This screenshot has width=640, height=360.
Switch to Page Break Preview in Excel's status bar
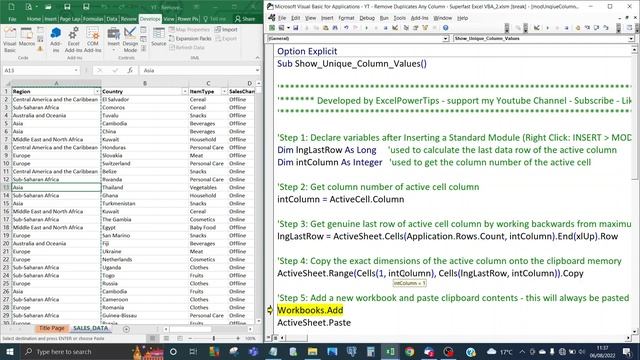(180, 338)
